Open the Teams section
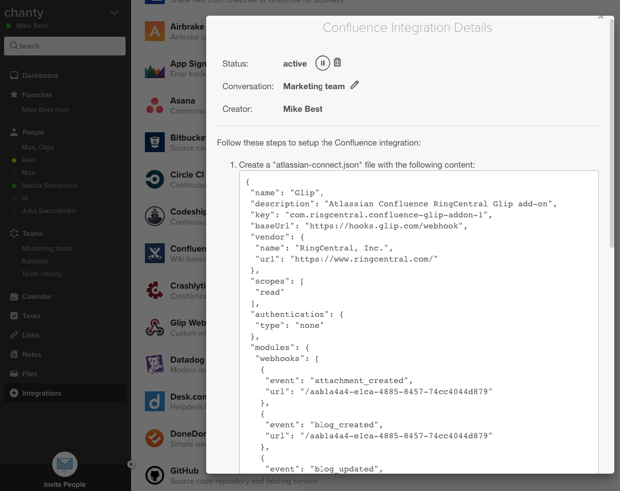Image resolution: width=620 pixels, height=491 pixels. (x=32, y=234)
